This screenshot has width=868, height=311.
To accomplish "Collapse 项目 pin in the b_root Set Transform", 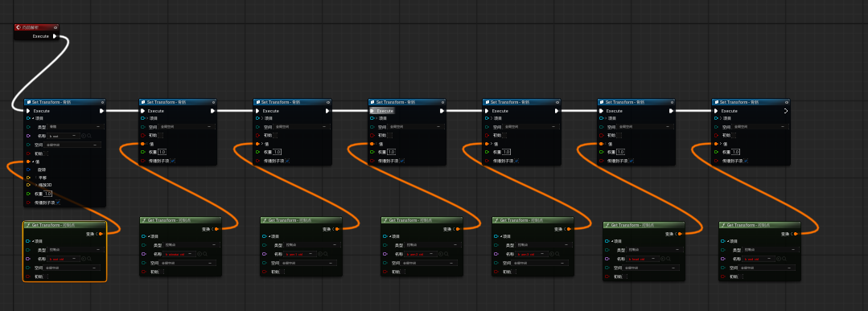I will pyautogui.click(x=33, y=118).
